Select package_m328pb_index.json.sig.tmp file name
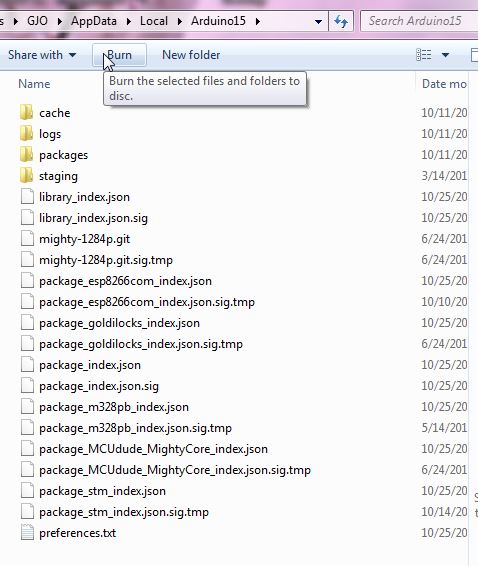The image size is (478, 566). [x=135, y=428]
